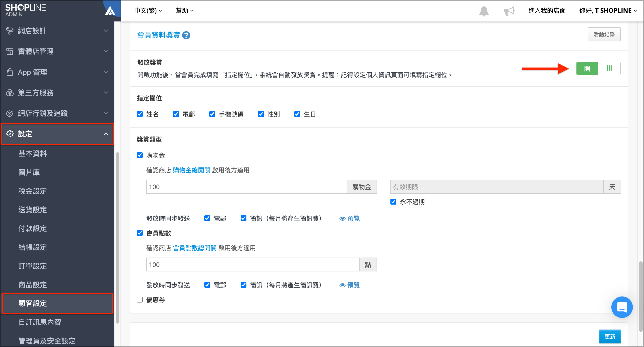The height and width of the screenshot is (347, 644).
Task: Uncheck the 性別 checkbox
Action: click(x=261, y=114)
